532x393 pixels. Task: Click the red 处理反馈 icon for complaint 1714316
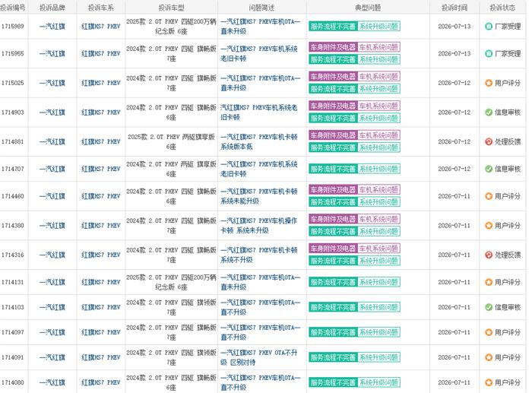tap(489, 255)
